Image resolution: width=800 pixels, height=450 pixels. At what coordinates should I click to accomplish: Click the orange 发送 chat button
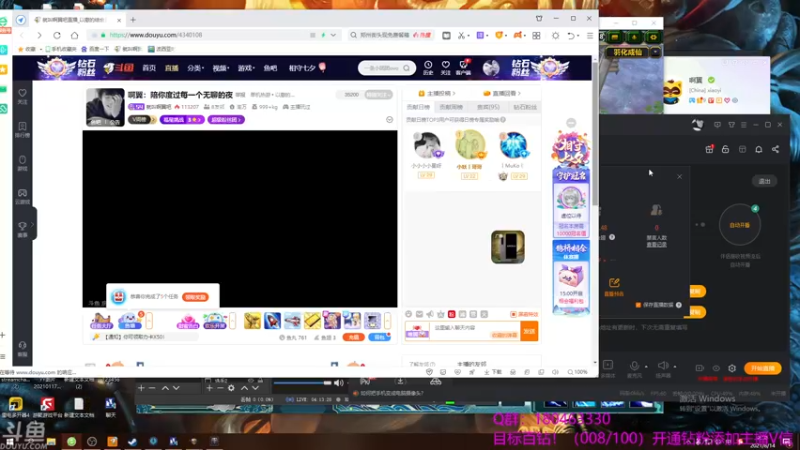point(529,332)
